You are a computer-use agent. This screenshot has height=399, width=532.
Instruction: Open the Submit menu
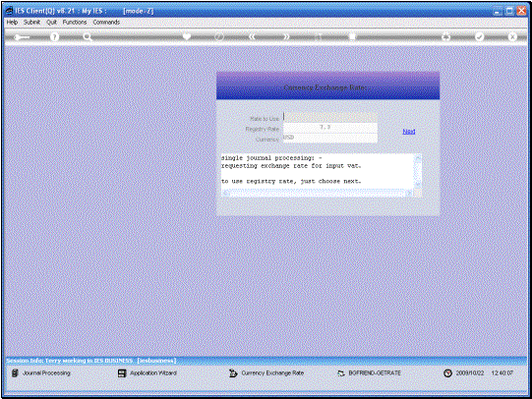[31, 22]
